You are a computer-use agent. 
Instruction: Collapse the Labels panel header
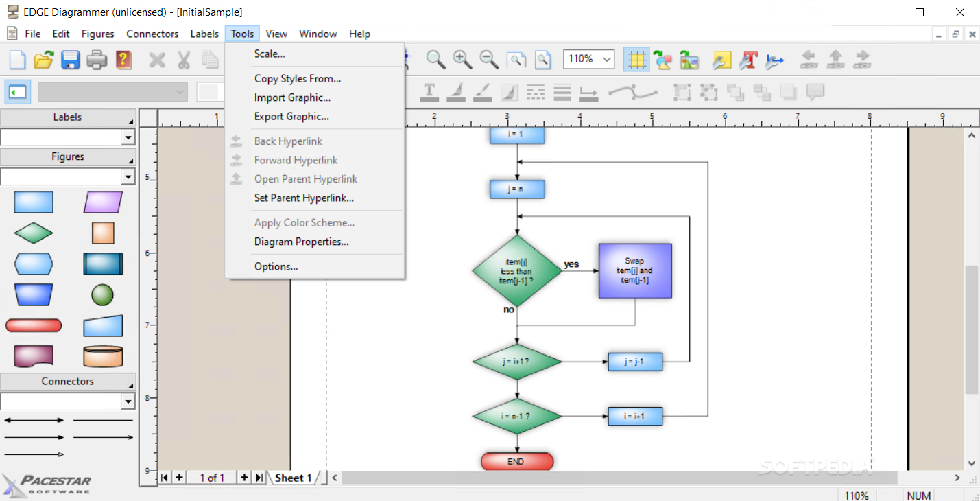68,117
